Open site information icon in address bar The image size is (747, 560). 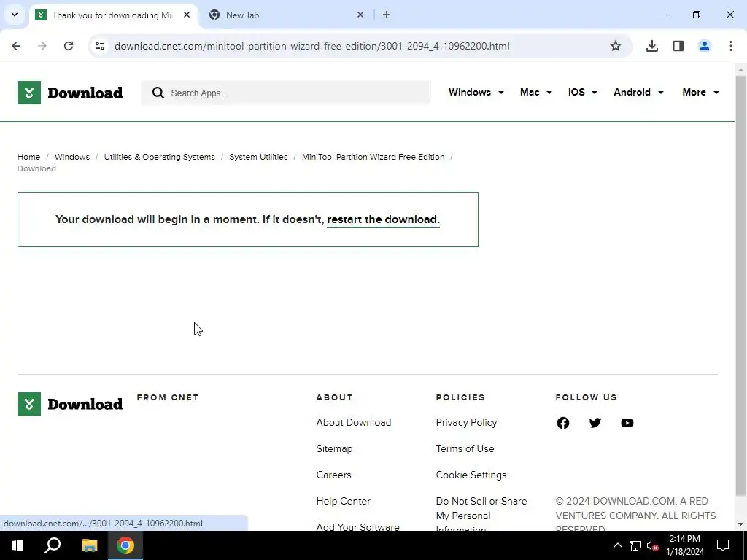(99, 46)
